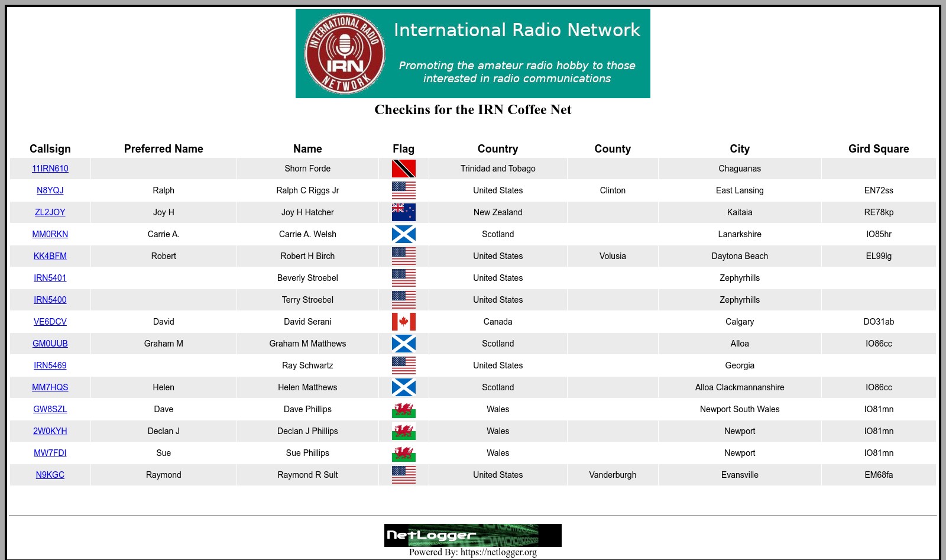Click the MW7FDI callsign link

tap(50, 453)
